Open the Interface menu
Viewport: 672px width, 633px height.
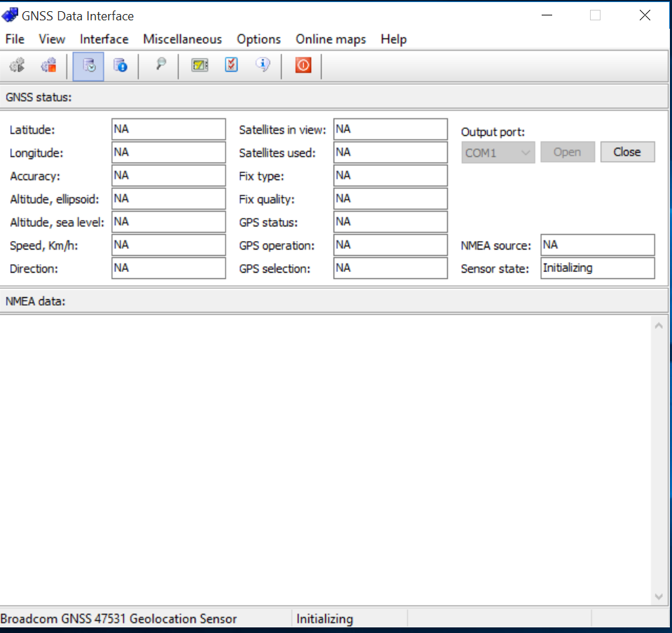104,39
